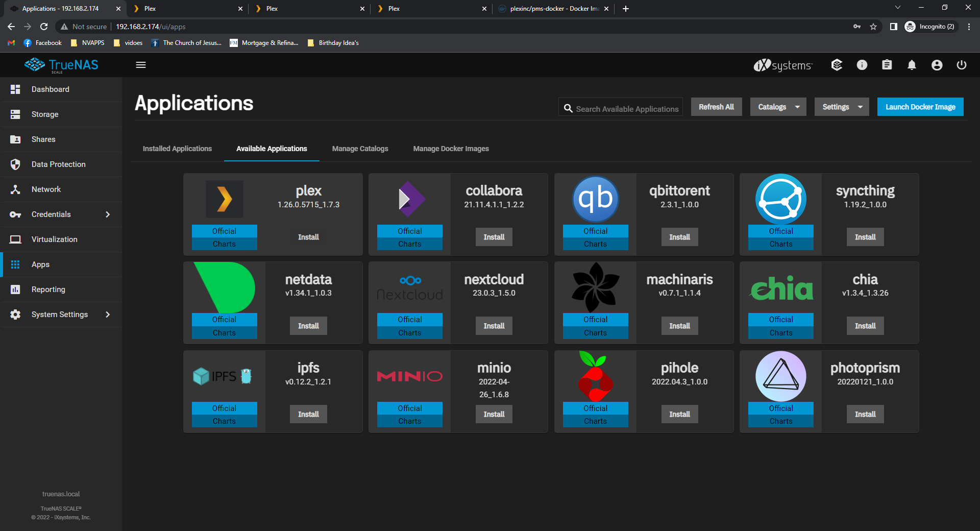980x531 pixels.
Task: Click the netdata green logo
Action: (x=225, y=287)
